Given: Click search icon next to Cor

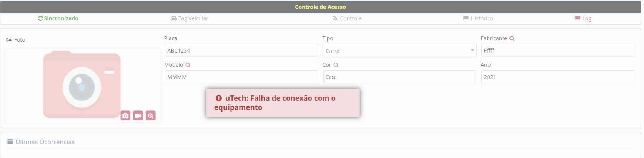Looking at the screenshot, I should (x=336, y=65).
